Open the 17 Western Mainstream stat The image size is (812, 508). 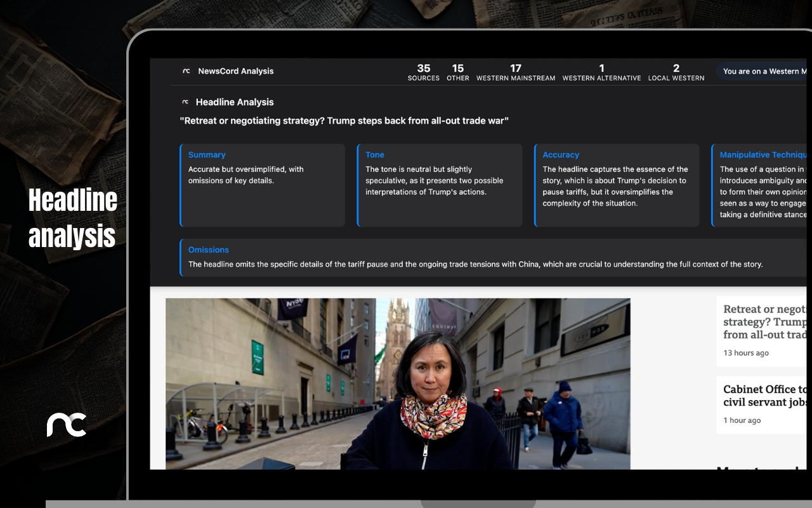point(516,72)
